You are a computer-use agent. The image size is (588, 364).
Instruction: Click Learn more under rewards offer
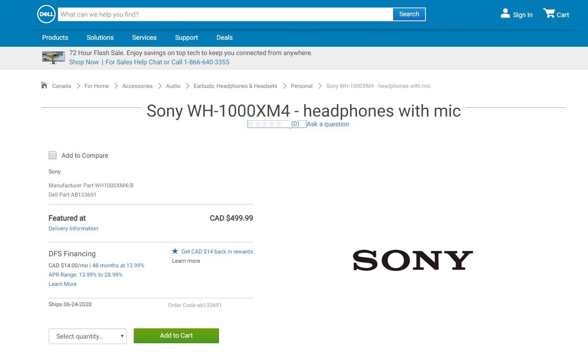tap(186, 261)
